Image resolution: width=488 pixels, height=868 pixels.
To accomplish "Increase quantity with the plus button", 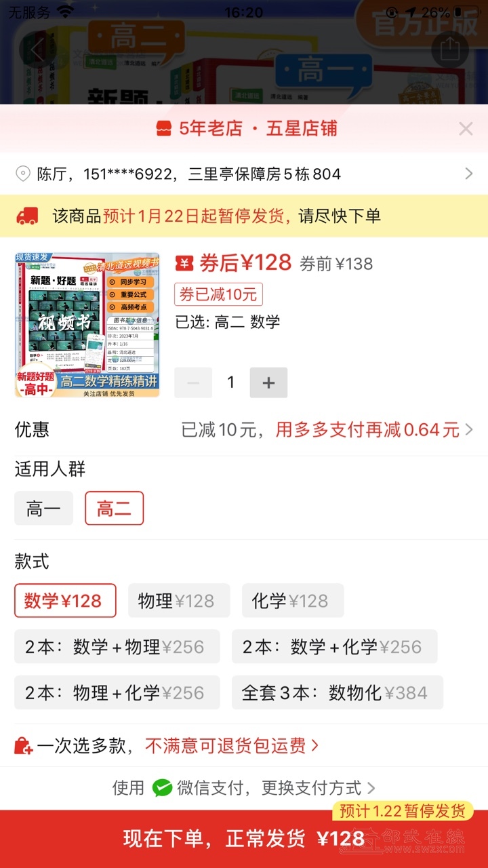I will (268, 382).
